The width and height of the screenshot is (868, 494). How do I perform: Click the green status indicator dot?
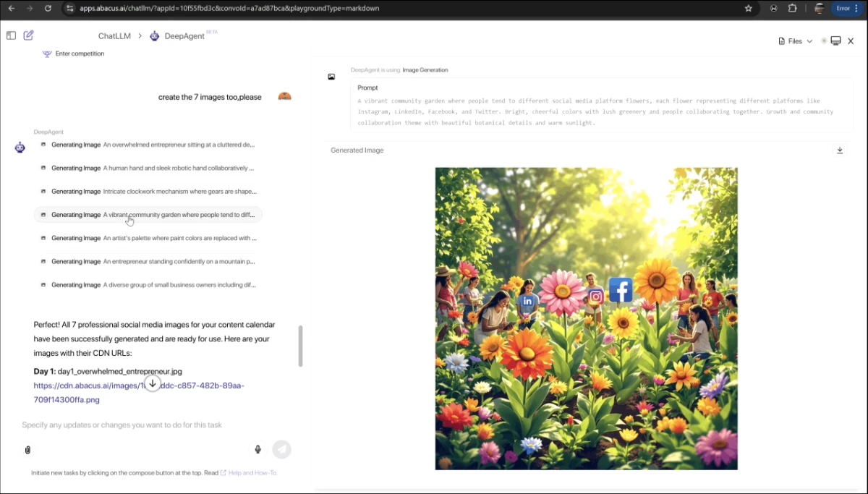pyautogui.click(x=824, y=41)
